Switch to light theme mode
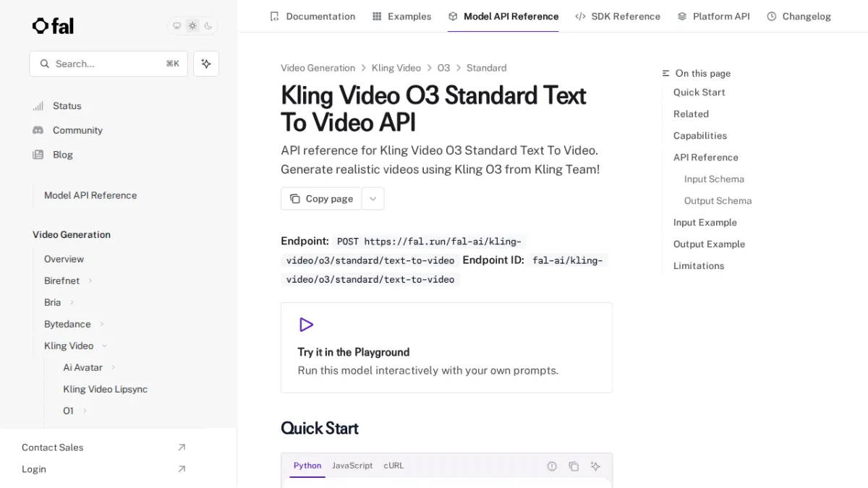868x488 pixels. 192,26
